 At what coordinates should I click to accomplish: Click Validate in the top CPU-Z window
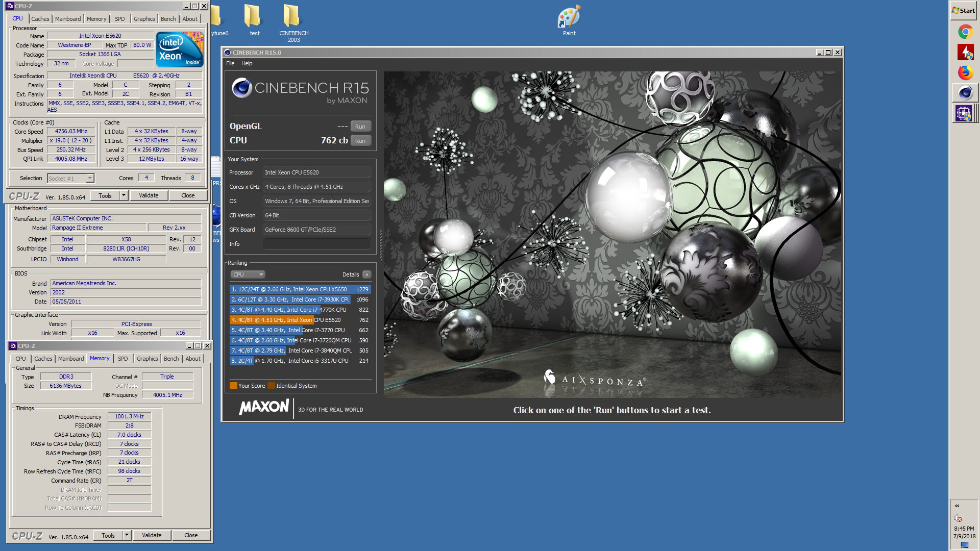tap(149, 195)
